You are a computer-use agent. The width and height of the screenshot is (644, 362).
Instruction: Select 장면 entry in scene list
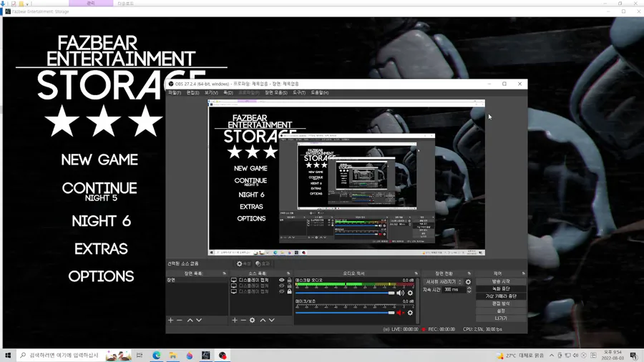click(197, 280)
